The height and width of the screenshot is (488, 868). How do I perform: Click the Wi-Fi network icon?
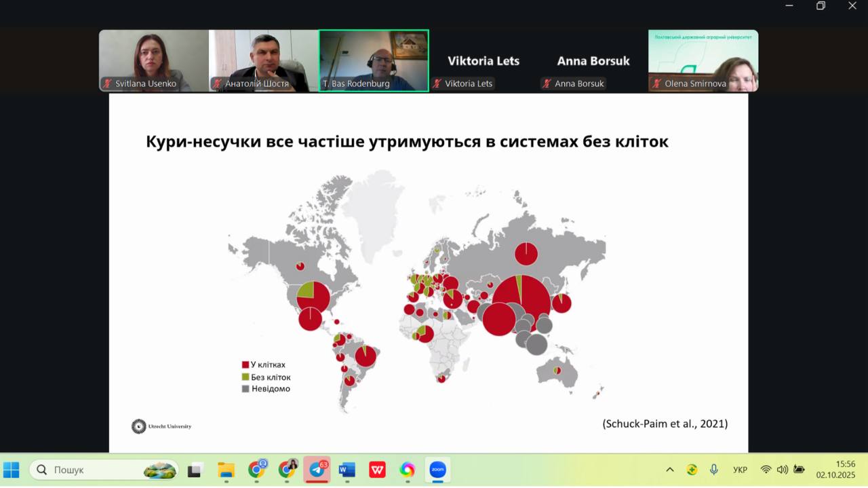click(766, 470)
